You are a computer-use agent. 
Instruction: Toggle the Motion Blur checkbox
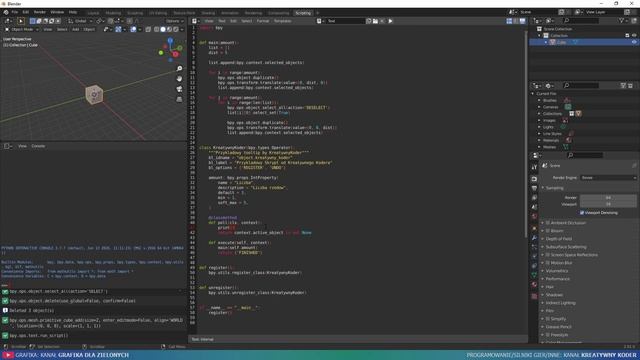tap(548, 263)
